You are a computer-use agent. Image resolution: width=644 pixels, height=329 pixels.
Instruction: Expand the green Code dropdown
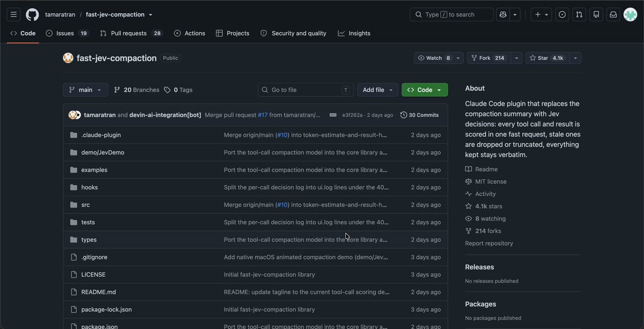tap(425, 90)
